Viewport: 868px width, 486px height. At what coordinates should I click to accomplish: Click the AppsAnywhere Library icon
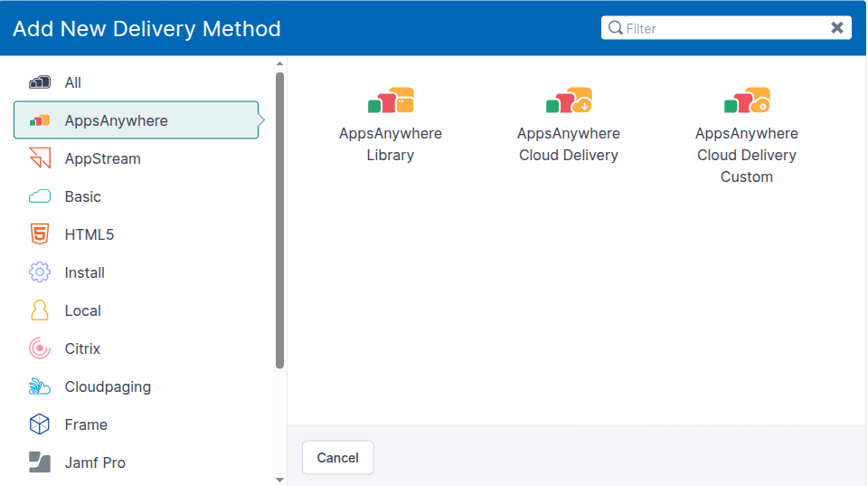point(391,100)
